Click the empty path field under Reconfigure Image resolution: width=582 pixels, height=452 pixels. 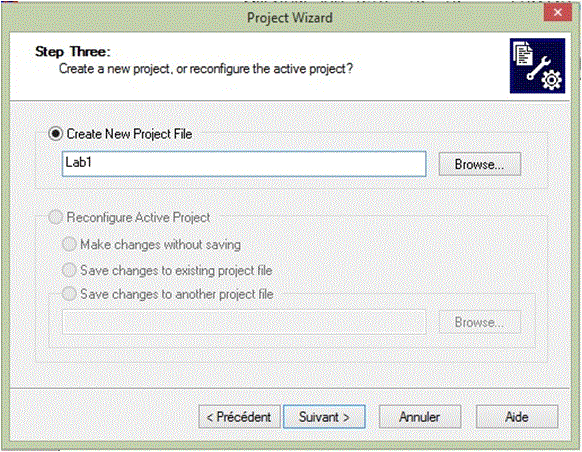coord(244,322)
